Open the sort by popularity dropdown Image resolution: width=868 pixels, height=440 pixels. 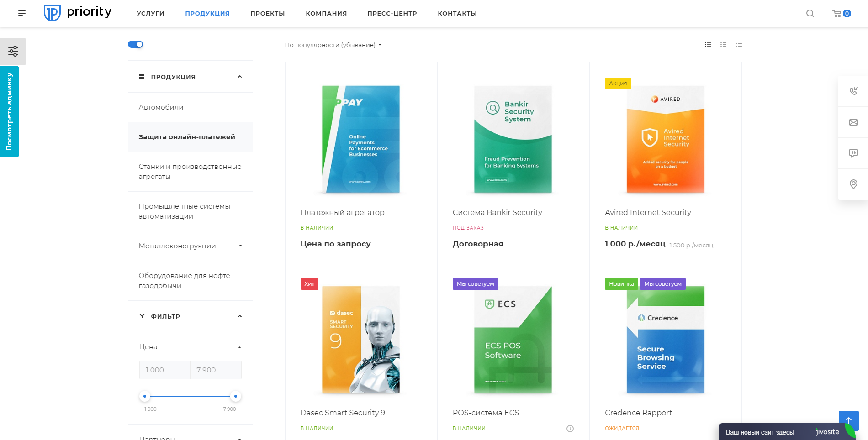(x=333, y=45)
